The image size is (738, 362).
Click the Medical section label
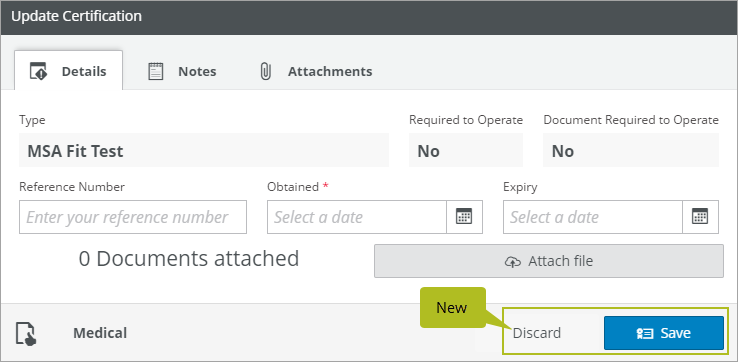tap(100, 333)
